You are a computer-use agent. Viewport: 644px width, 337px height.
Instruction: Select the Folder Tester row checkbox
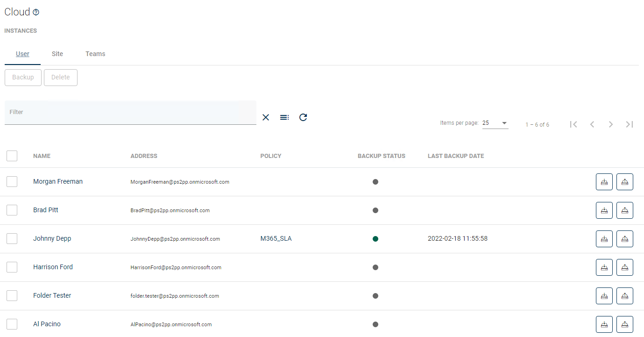coord(12,296)
